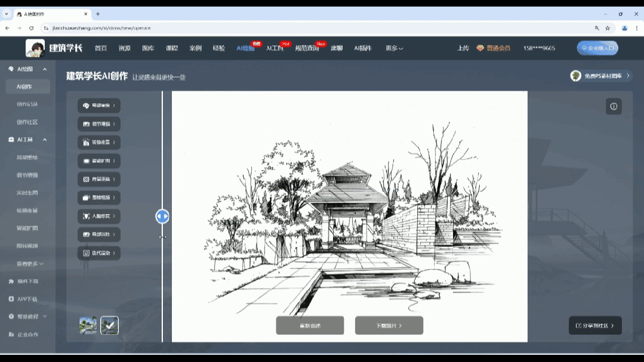Open AI工具 in the top navigation

(275, 48)
